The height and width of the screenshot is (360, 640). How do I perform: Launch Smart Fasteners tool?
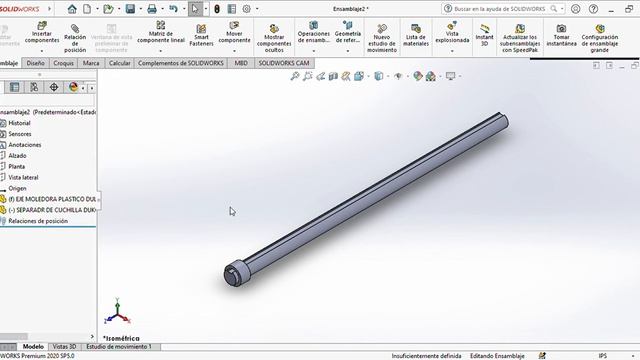(x=201, y=35)
